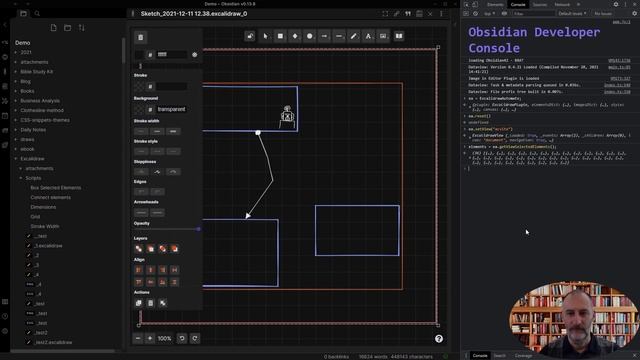
Task: Change the file explorer sort order
Action: 82,28
